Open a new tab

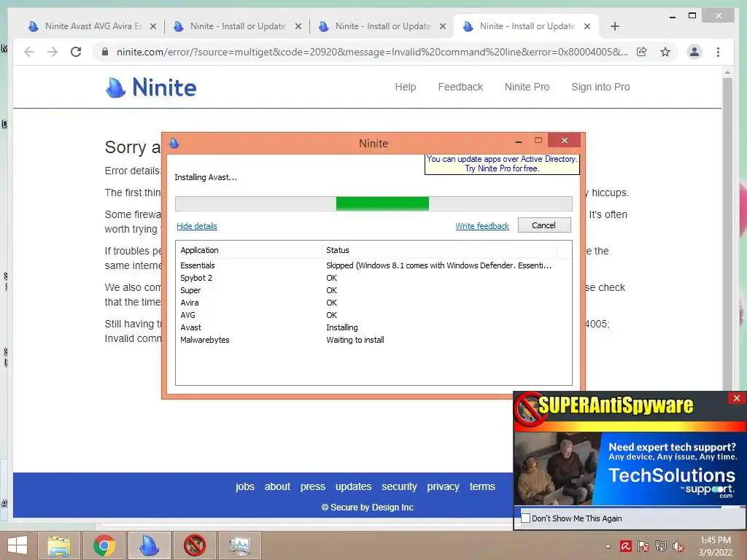click(x=614, y=26)
